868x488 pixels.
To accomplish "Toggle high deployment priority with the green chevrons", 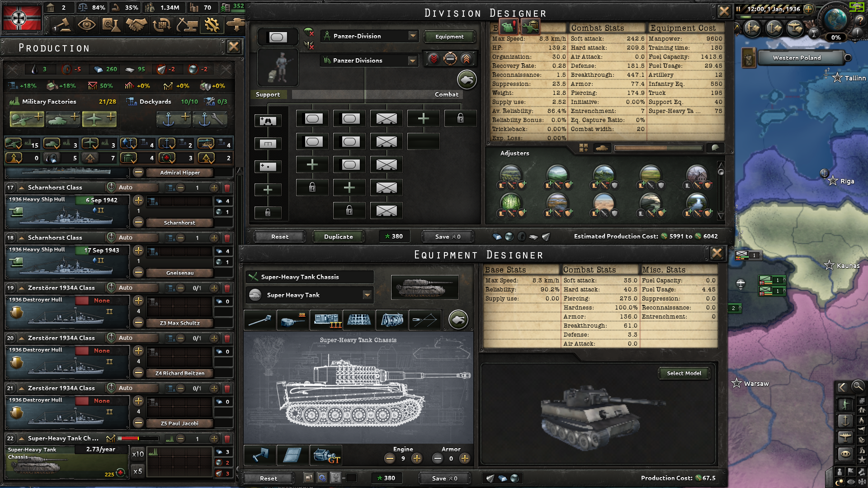I will 465,59.
